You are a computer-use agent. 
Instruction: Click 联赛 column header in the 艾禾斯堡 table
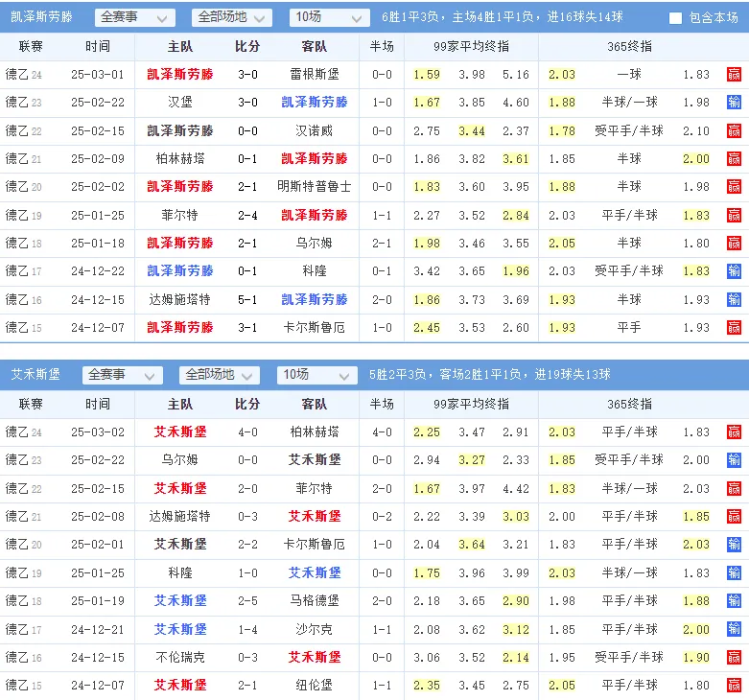31,405
